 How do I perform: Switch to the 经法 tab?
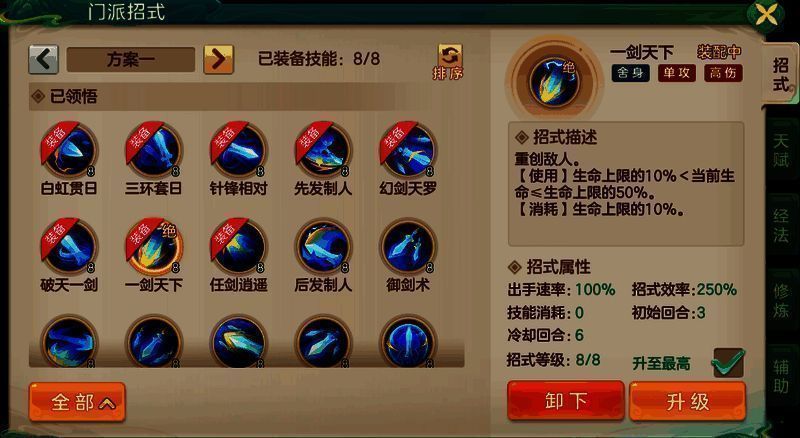click(x=781, y=226)
